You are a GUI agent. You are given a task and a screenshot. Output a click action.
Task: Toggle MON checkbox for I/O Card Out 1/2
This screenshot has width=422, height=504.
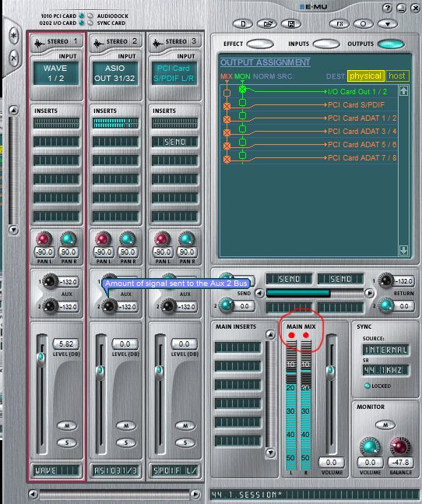(x=242, y=89)
